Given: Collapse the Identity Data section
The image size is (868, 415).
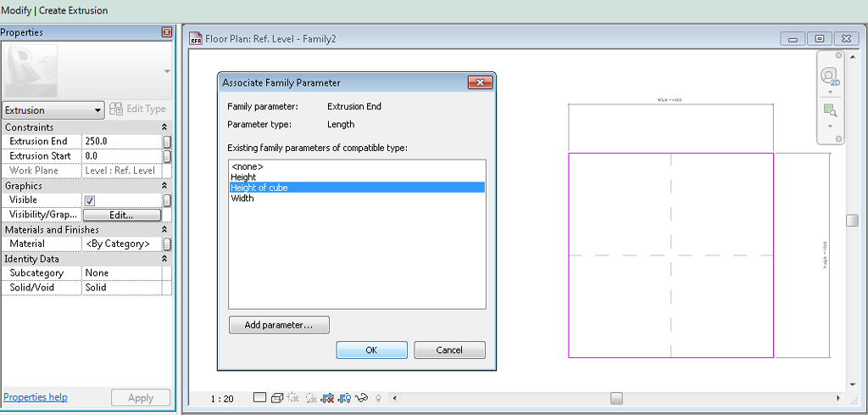Looking at the screenshot, I should pyautogui.click(x=164, y=259).
